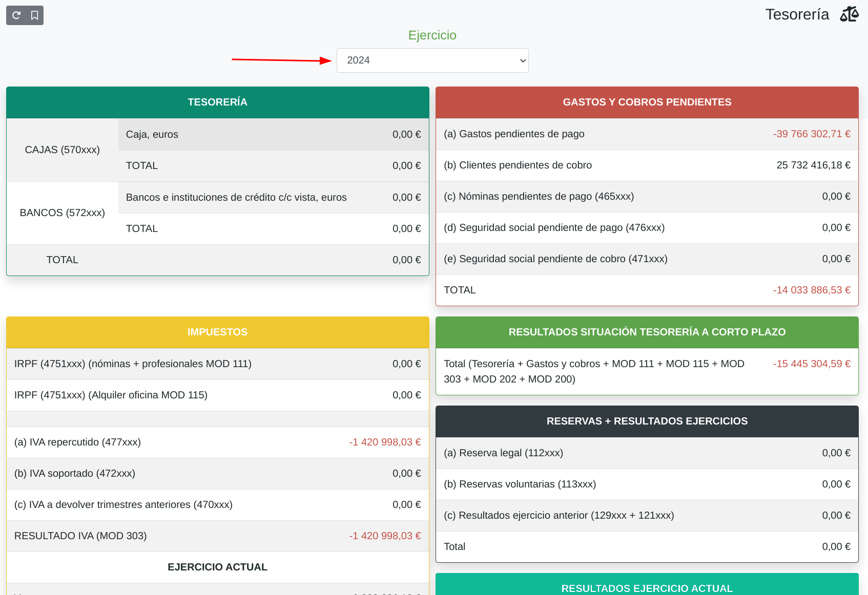
Task: Click (c) Resultados ejercicio anterior row
Action: pos(647,516)
